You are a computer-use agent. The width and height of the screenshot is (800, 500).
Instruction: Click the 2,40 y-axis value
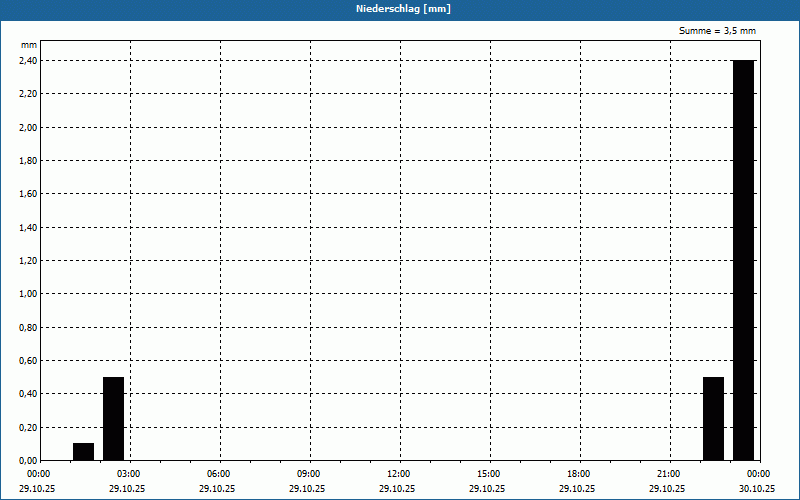(28, 61)
